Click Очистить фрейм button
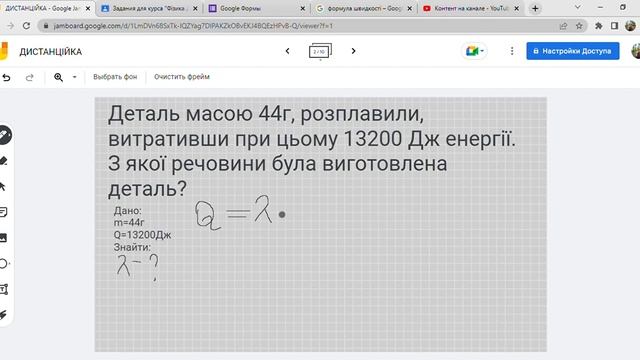The width and height of the screenshot is (640, 360). [182, 77]
